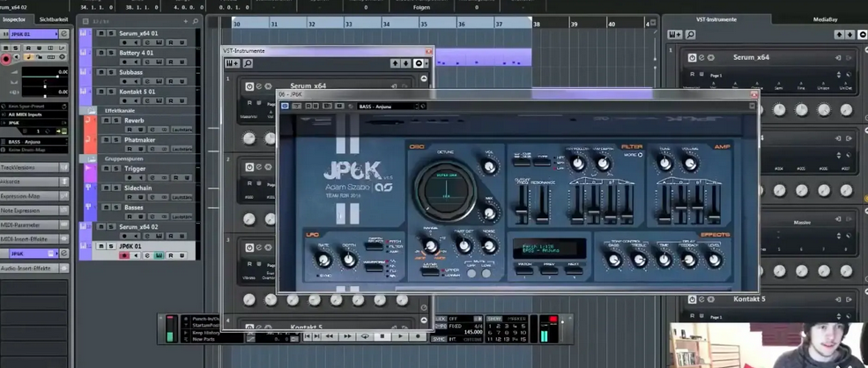Viewport: 868px width, 368px height.
Task: Click the LFO Waveform select button
Action: [374, 268]
